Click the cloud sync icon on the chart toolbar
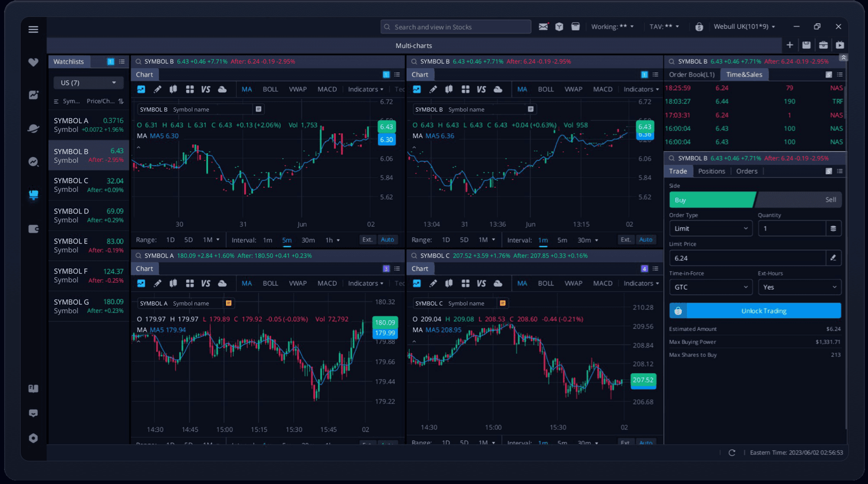 tap(222, 89)
